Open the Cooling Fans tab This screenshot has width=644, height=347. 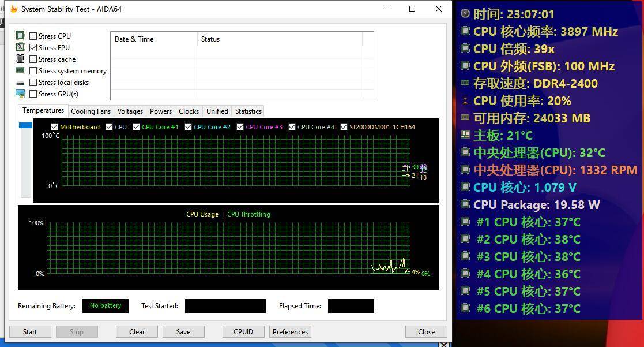click(91, 111)
